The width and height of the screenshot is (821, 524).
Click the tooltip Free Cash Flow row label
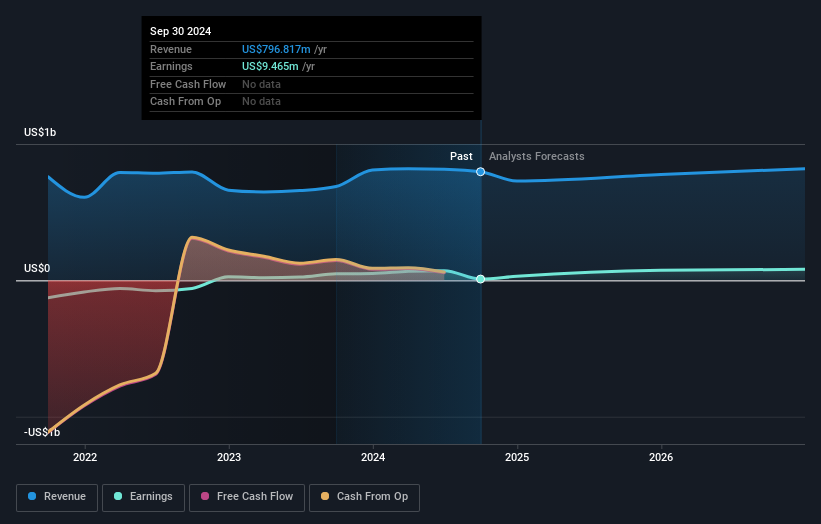[188, 84]
